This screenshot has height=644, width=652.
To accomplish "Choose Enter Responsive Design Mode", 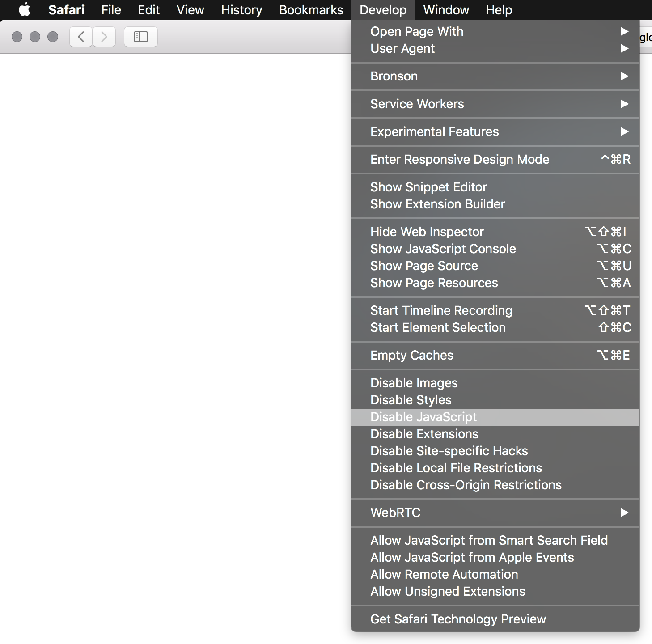I will coord(495,159).
